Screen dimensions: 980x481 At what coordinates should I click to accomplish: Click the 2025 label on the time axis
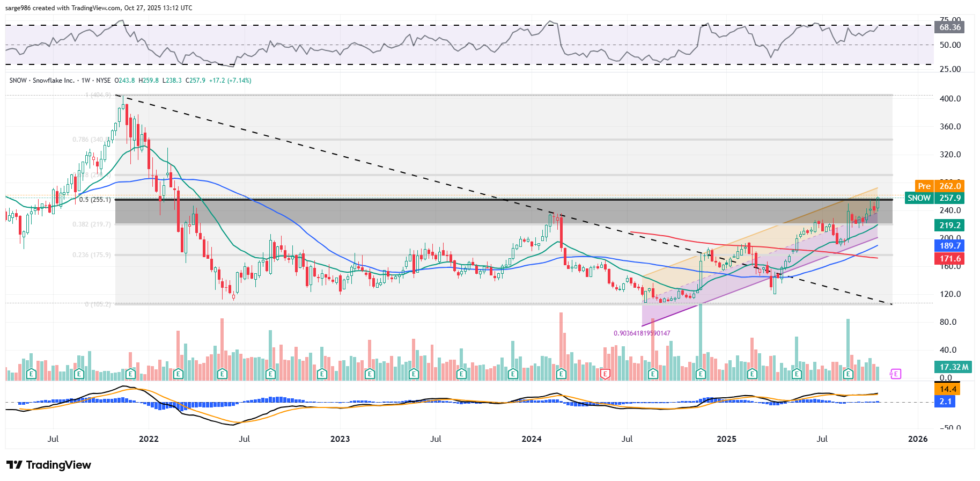(x=726, y=439)
